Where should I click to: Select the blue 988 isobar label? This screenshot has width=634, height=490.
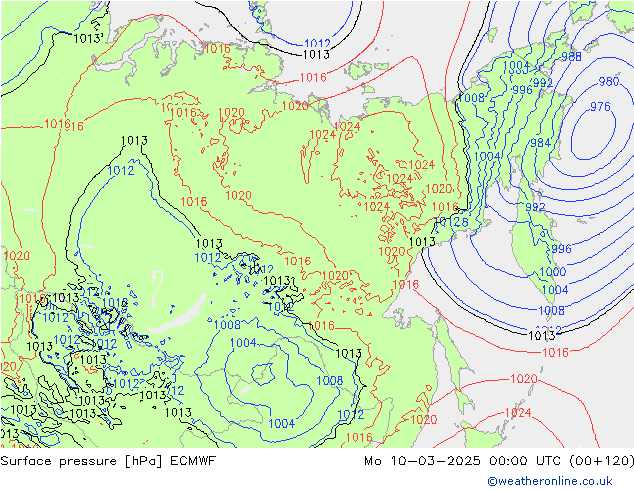[x=571, y=57]
